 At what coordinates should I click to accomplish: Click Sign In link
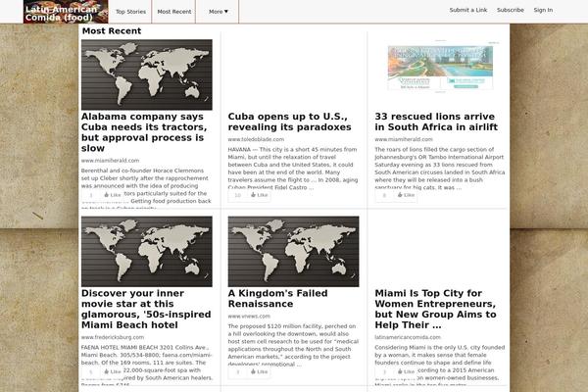[543, 10]
